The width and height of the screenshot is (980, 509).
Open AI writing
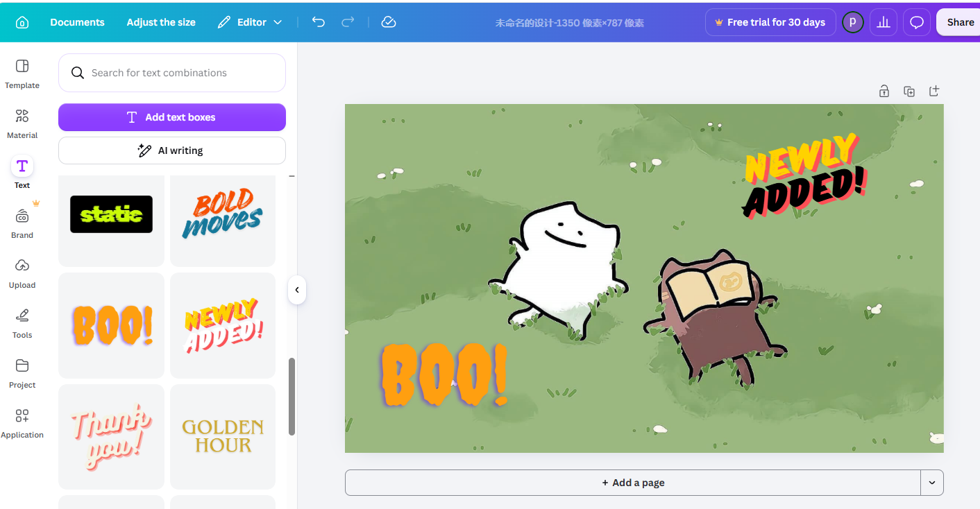tap(172, 150)
